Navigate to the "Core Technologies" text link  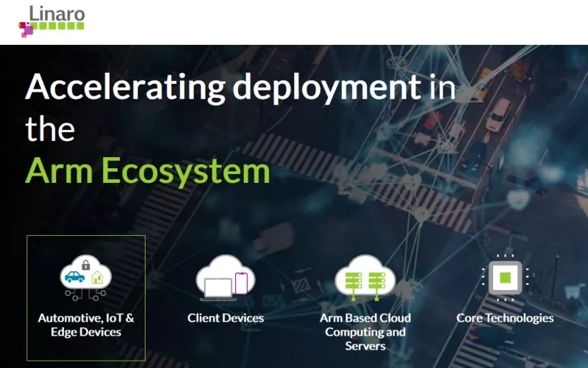click(504, 318)
